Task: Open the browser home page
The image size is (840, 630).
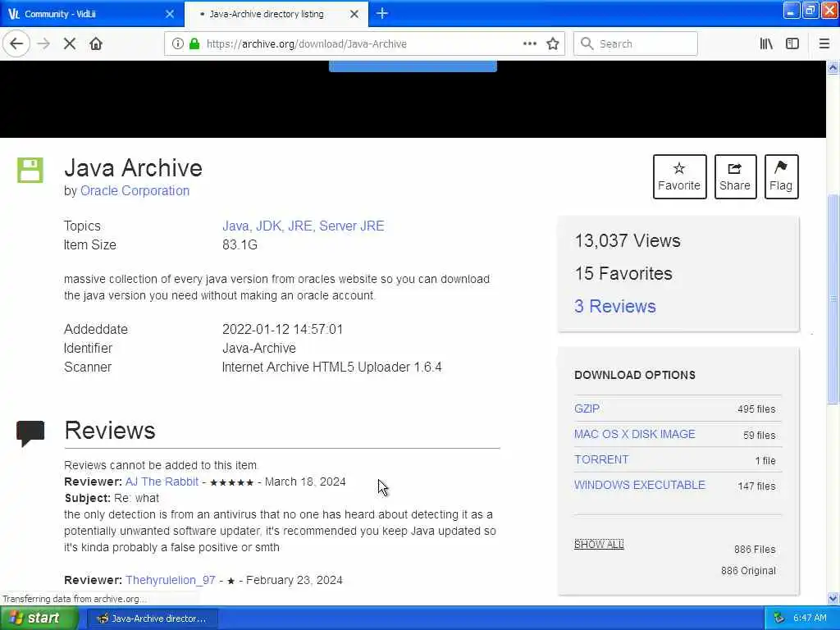Action: tap(96, 44)
